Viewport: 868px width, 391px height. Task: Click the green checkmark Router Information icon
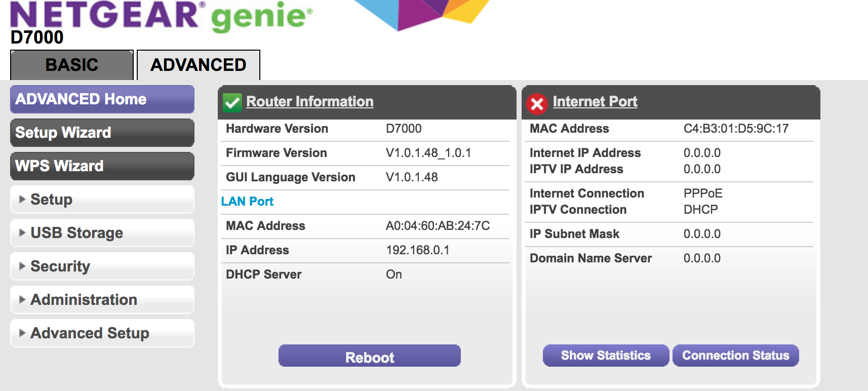(x=232, y=103)
